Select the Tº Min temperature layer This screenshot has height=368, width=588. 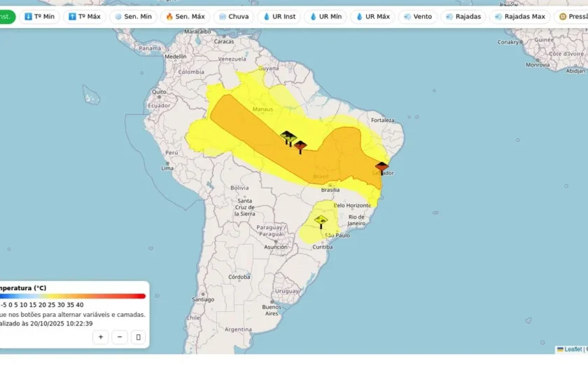(x=39, y=17)
